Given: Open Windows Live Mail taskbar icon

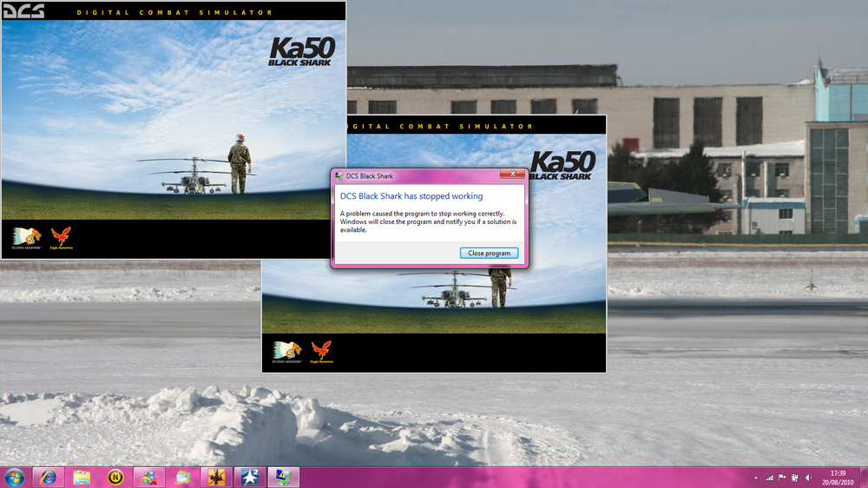Looking at the screenshot, I should coord(182,478).
